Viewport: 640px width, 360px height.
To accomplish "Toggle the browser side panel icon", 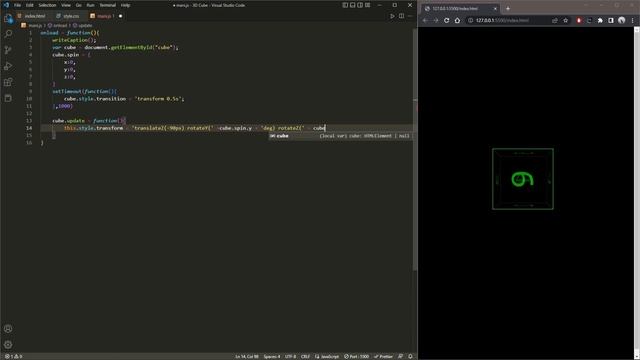I will (611, 20).
